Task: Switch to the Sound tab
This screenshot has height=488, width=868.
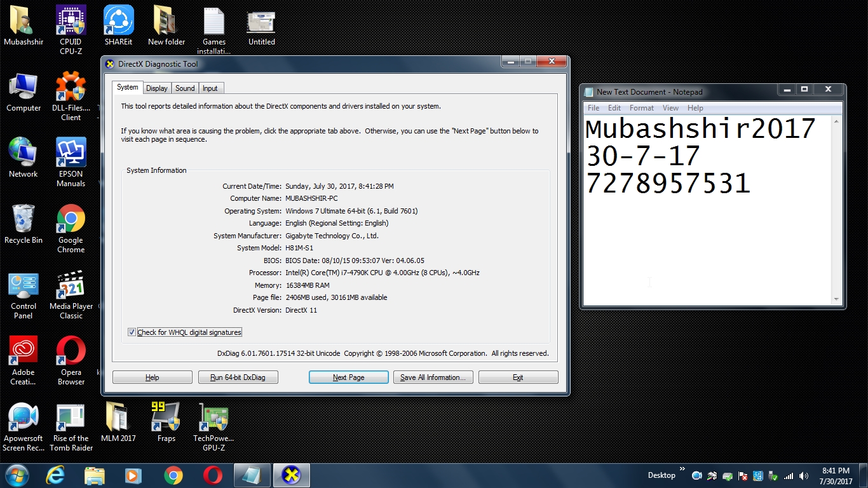Action: tap(185, 88)
